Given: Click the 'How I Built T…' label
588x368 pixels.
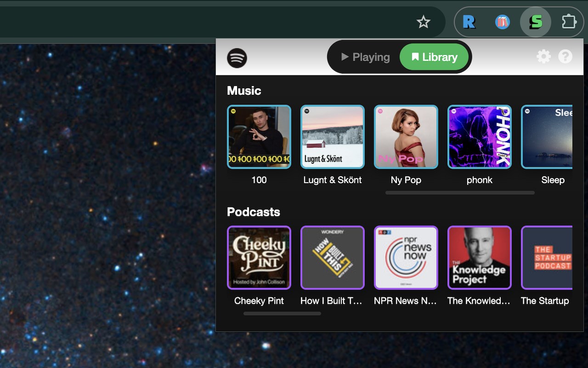Looking at the screenshot, I should click(x=331, y=301).
